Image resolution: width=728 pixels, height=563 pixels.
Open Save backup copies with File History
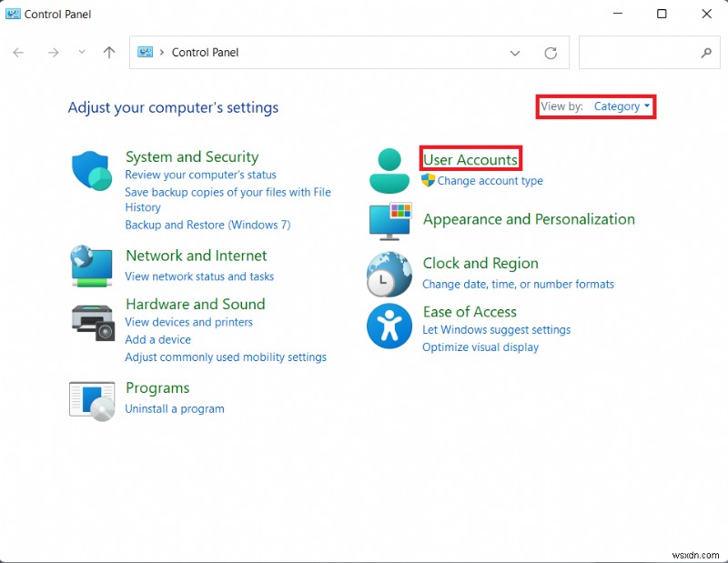click(228, 199)
